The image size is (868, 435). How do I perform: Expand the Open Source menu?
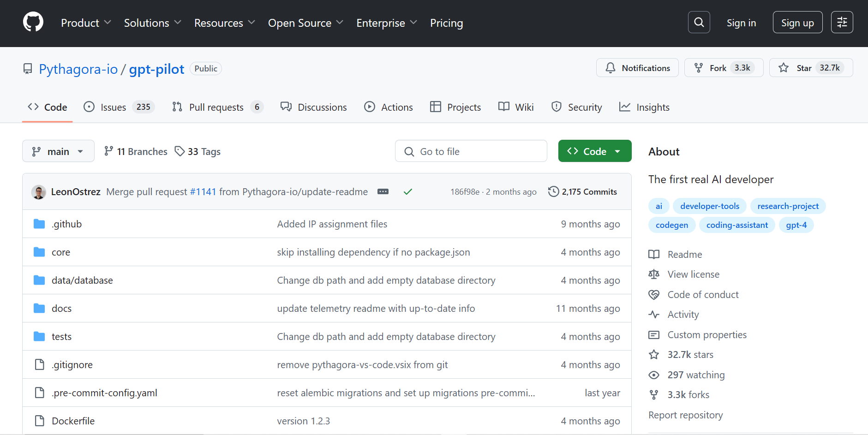pos(306,23)
